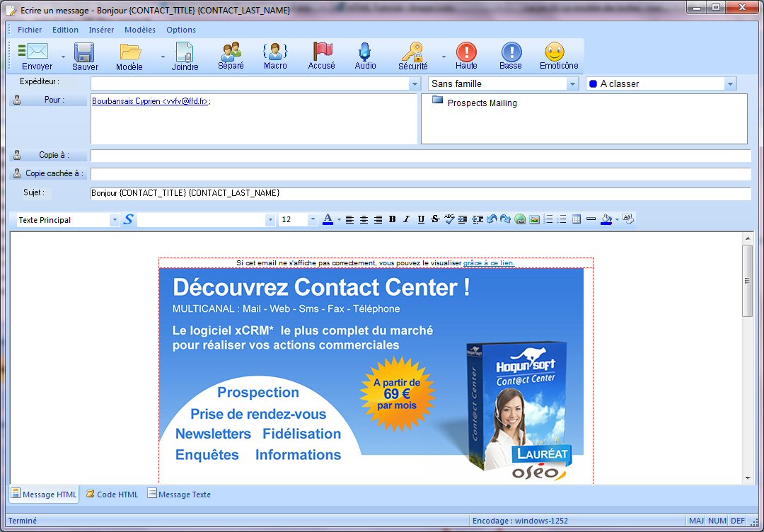Open the Fichier menu
The image size is (764, 532).
[30, 30]
